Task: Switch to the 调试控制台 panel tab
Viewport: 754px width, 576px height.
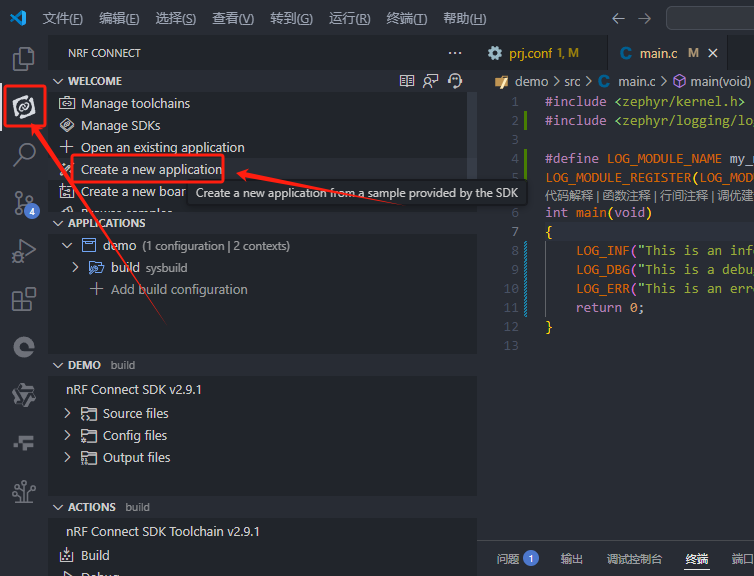Action: point(634,559)
